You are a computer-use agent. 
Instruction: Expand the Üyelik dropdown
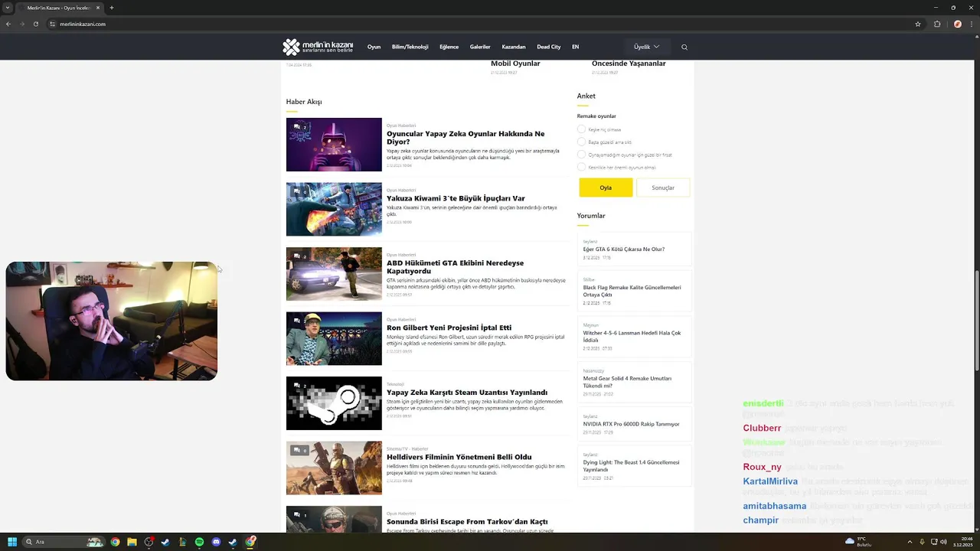[646, 47]
